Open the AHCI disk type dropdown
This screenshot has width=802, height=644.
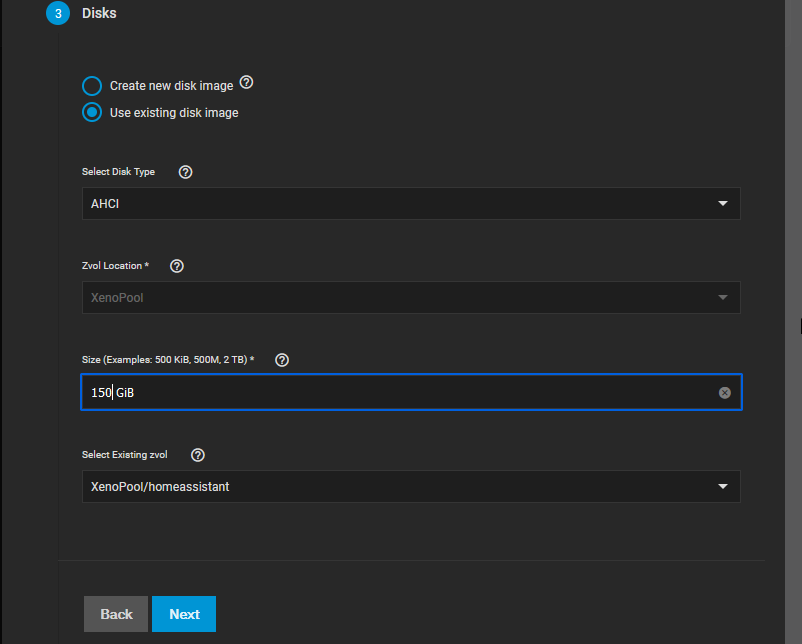tap(411, 204)
